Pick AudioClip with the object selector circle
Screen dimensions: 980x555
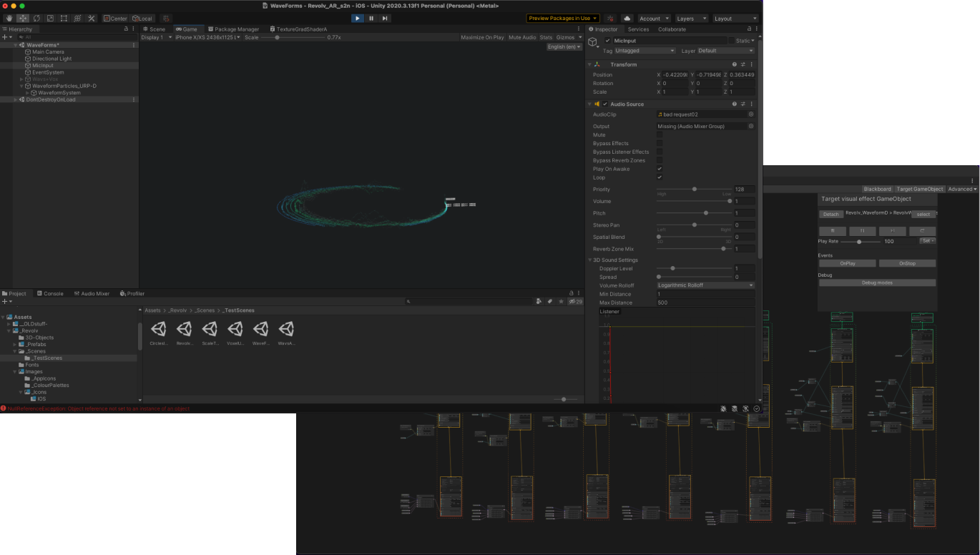click(x=751, y=114)
